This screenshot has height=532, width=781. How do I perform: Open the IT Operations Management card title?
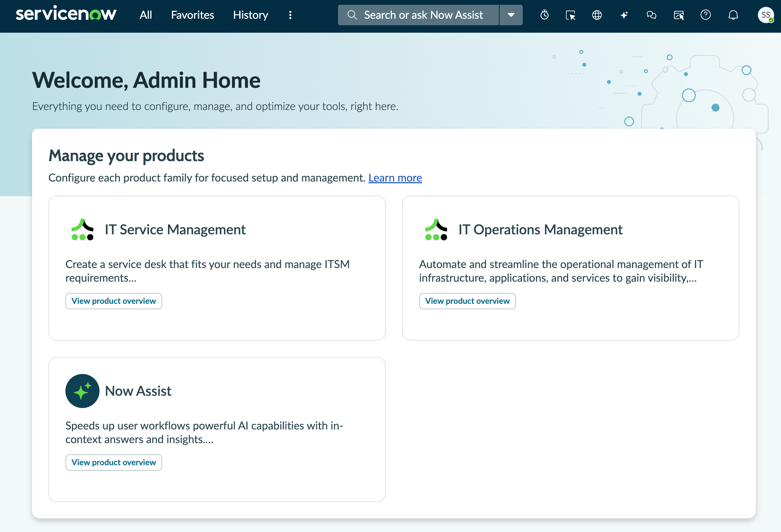coord(540,230)
